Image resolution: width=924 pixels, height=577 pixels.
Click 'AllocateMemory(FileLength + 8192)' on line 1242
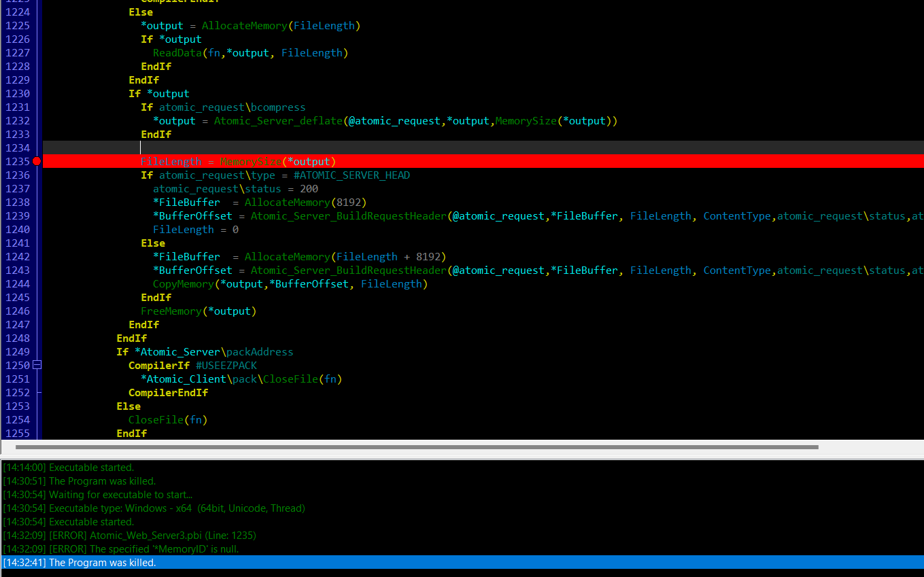345,256
